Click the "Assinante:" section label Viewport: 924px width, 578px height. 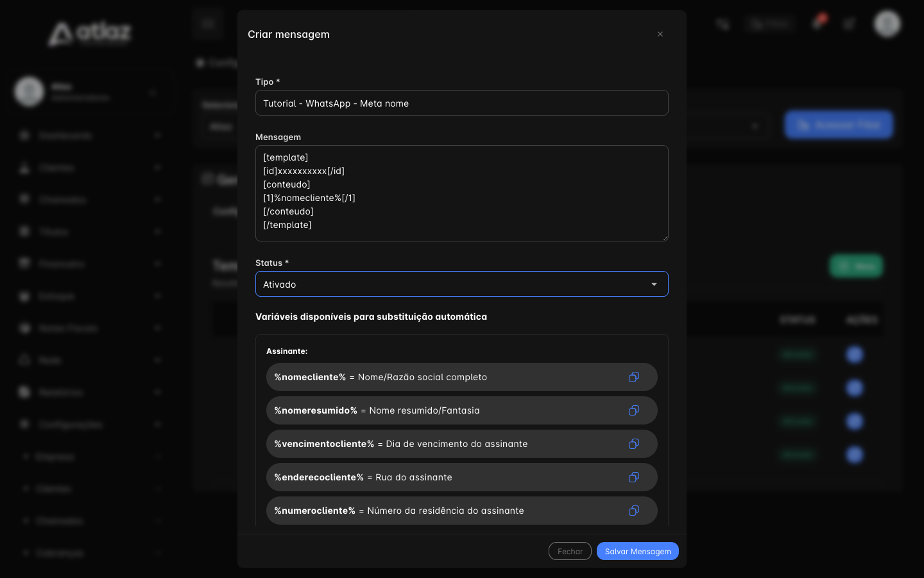click(x=287, y=351)
